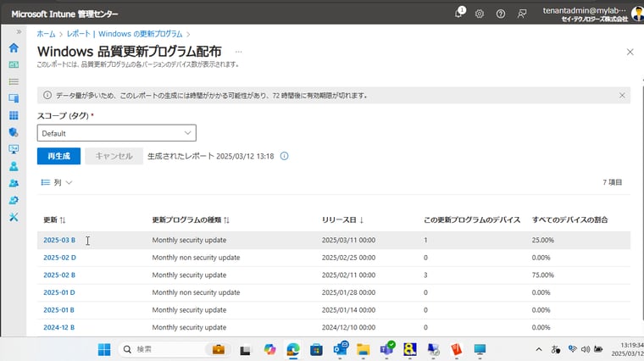The image size is (644, 361).
Task: Open the 2024-12 B update link
Action: [58, 327]
